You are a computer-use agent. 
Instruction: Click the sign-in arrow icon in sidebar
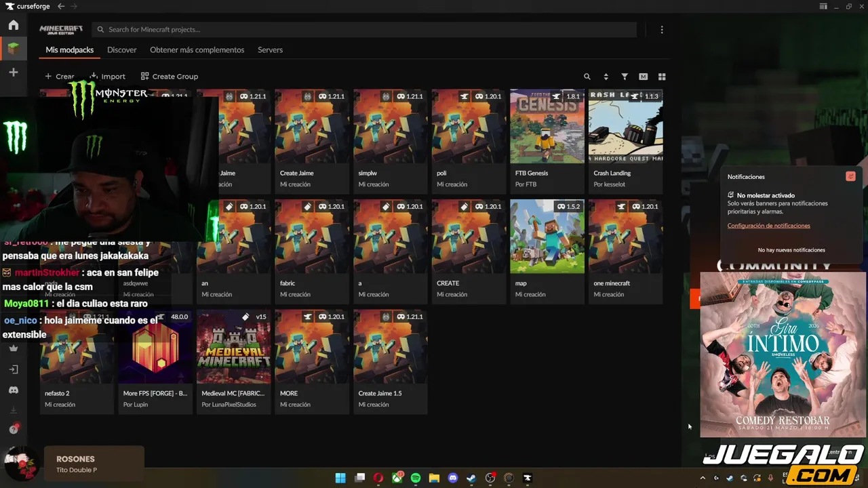point(14,369)
